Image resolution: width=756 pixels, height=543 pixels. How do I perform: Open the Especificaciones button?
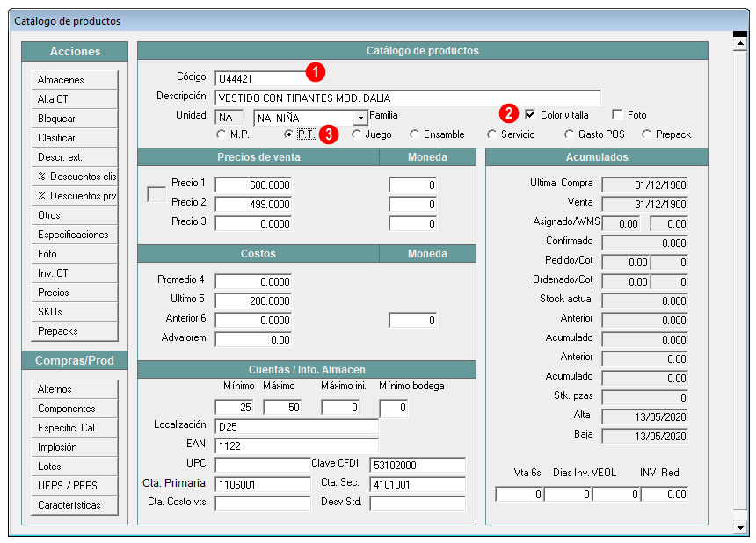click(x=74, y=235)
